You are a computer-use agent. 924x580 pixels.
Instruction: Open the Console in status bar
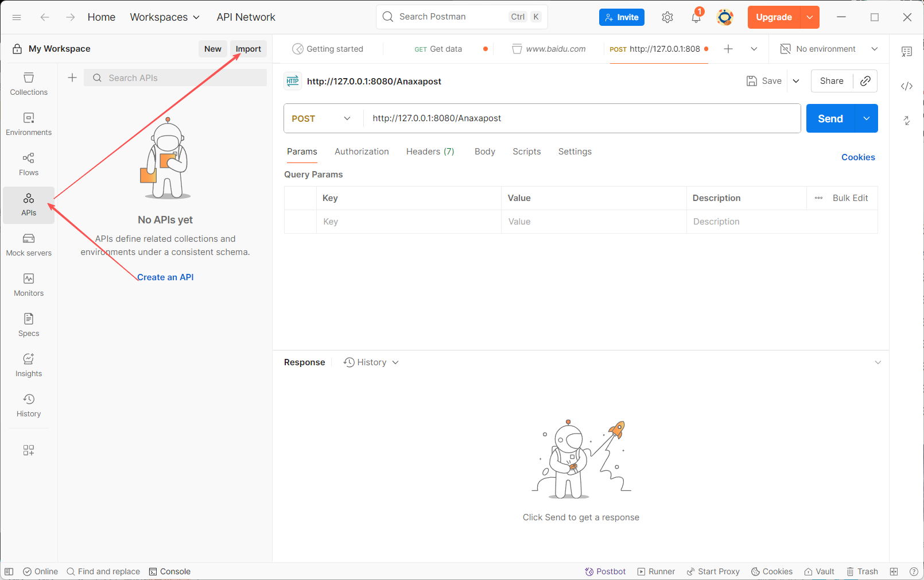[x=170, y=571]
